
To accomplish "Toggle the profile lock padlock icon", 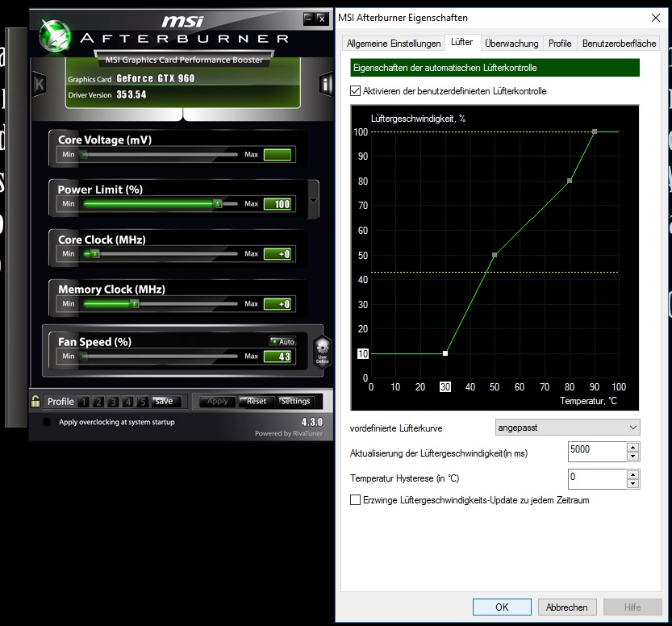I will [35, 401].
